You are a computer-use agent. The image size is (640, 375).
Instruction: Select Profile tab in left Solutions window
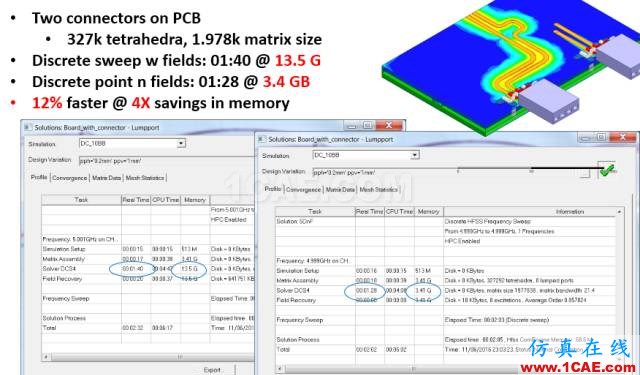[39, 177]
